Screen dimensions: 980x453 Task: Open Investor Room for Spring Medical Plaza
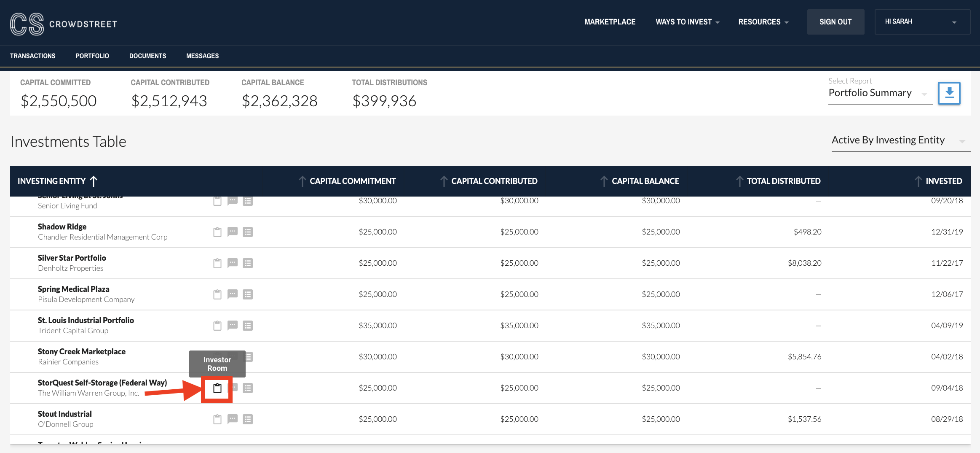(x=217, y=294)
